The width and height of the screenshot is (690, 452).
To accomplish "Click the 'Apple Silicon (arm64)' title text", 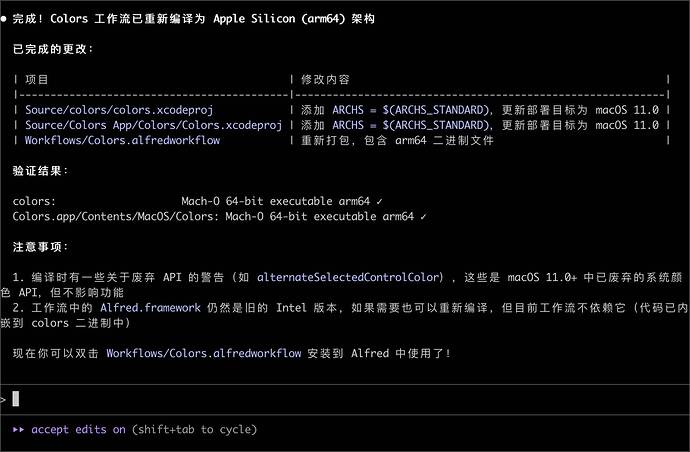I will click(x=279, y=18).
